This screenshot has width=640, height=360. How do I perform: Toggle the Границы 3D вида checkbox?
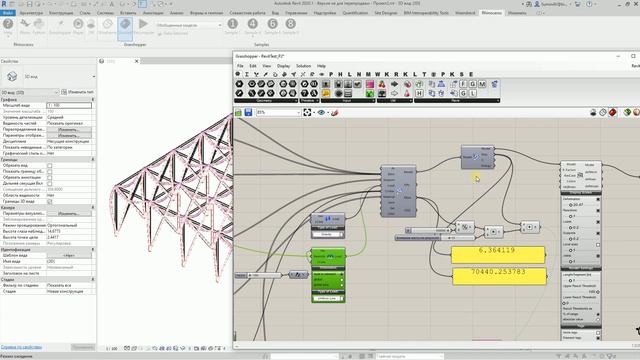pyautogui.click(x=50, y=201)
